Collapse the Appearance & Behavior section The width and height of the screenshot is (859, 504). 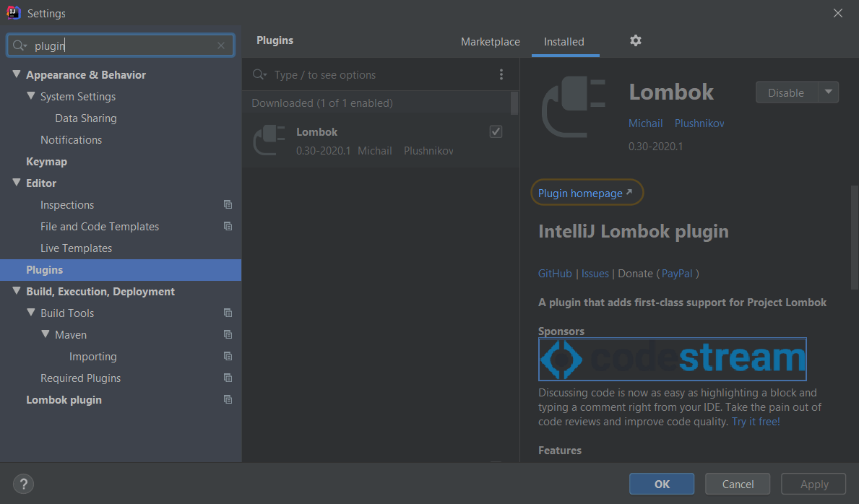(16, 74)
